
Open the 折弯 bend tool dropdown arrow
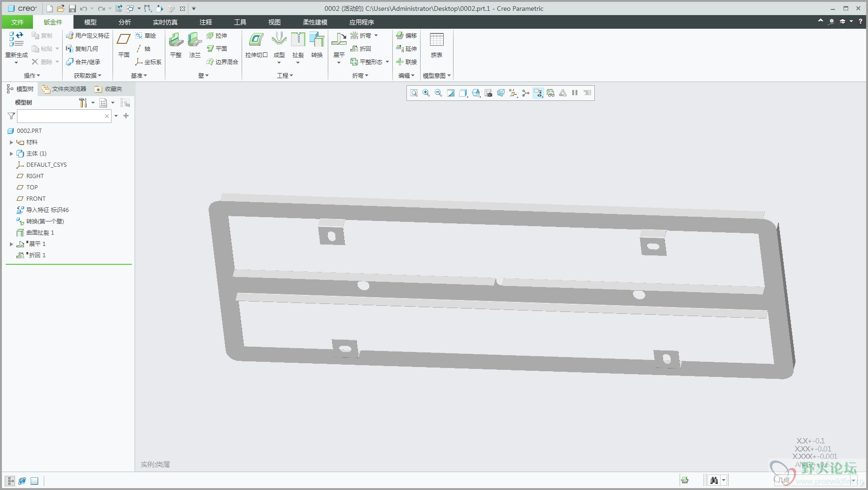(376, 36)
